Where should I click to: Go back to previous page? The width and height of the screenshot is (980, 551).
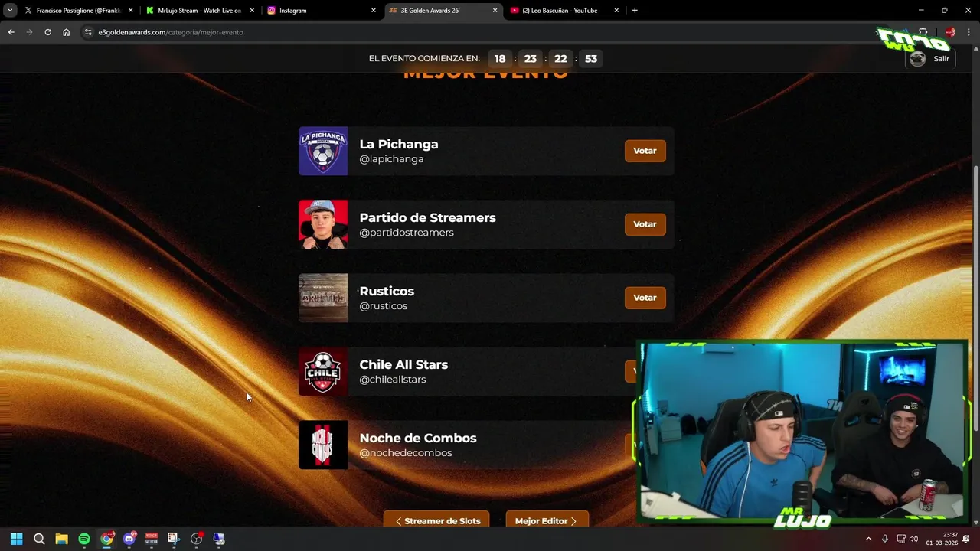point(11,32)
